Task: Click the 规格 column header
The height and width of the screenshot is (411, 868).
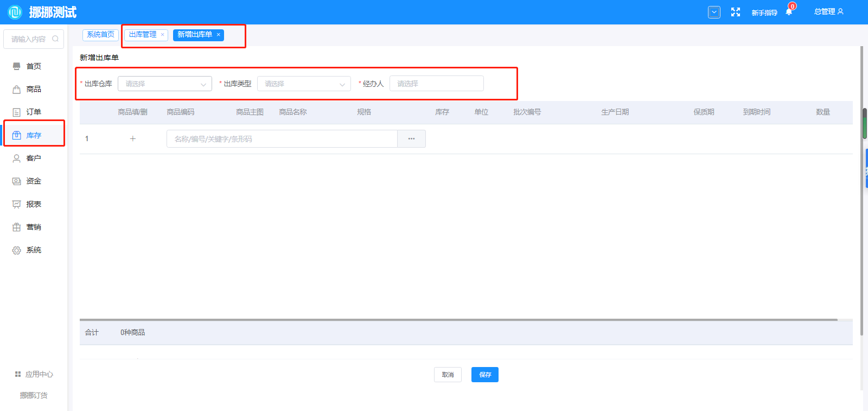Action: pyautogui.click(x=364, y=112)
